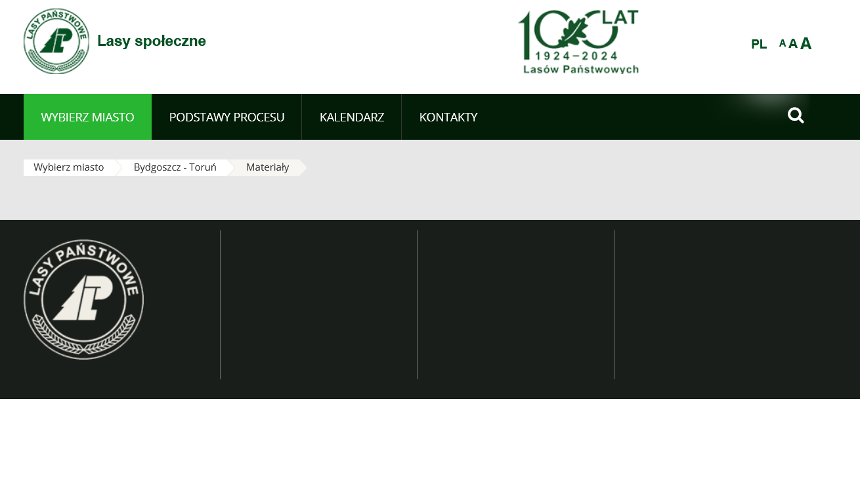Click the empty second footer column

(x=318, y=304)
